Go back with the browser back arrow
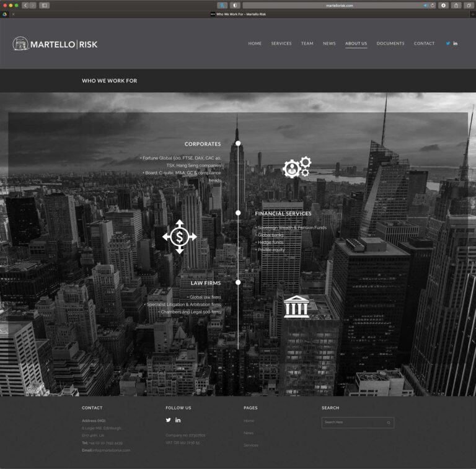This screenshot has height=469, width=476. [25, 5]
